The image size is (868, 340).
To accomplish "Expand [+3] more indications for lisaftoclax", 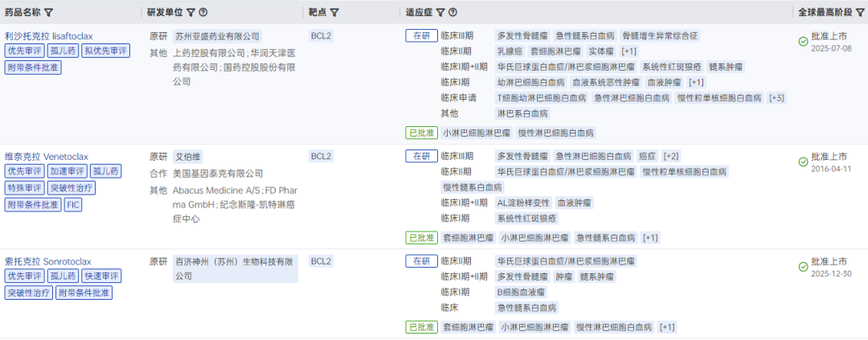I will pos(776,98).
